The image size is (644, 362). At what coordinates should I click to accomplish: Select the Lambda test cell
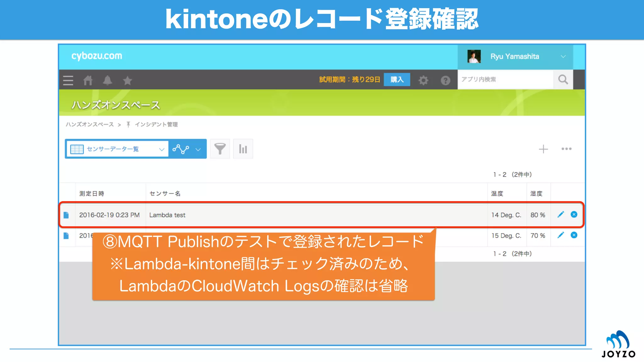(167, 215)
